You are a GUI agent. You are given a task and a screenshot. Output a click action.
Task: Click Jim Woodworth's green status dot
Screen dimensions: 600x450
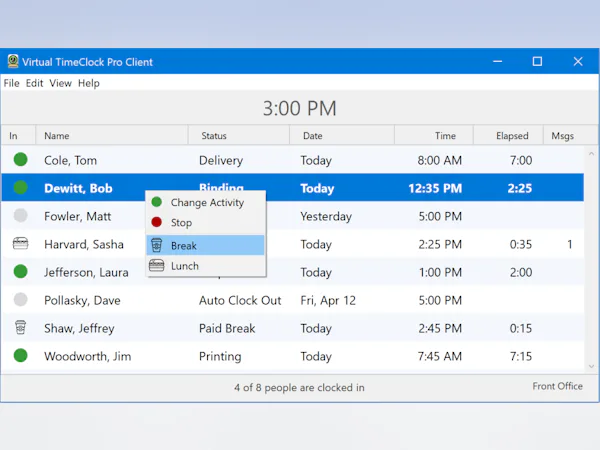(x=20, y=355)
